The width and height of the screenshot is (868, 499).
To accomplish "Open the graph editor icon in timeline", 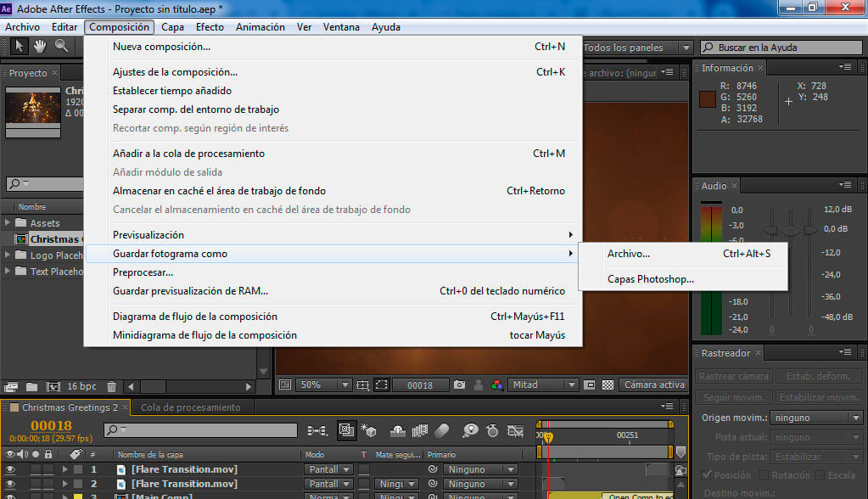I will click(x=515, y=430).
